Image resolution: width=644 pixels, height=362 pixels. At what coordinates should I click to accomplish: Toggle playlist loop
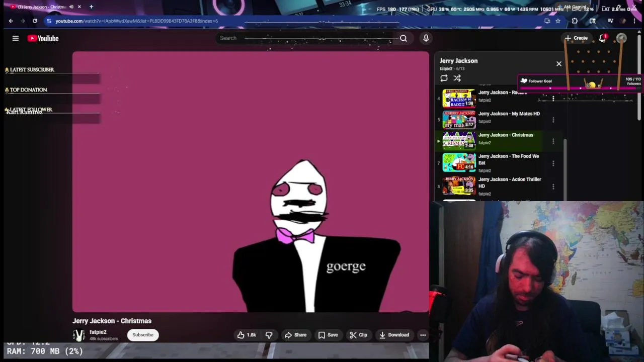[x=444, y=78]
